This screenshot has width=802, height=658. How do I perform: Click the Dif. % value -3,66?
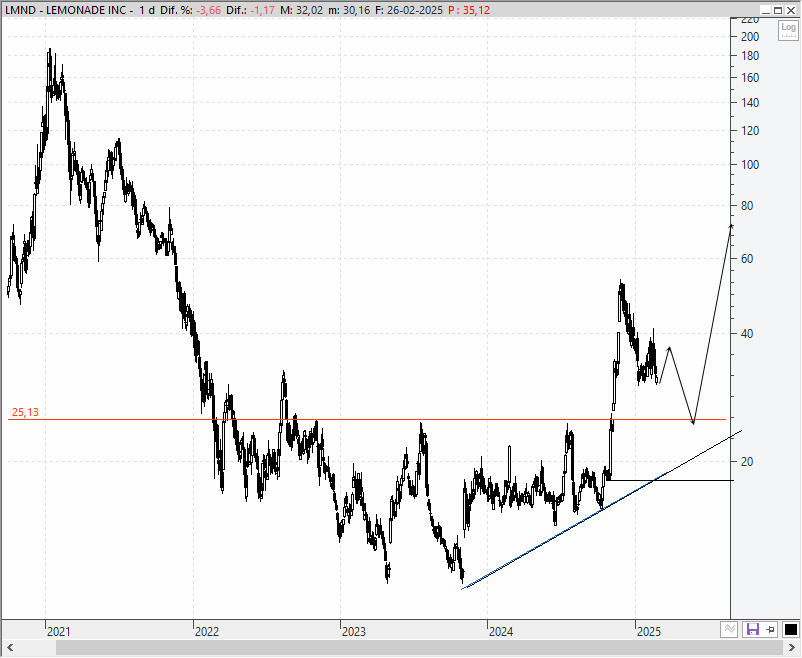click(208, 10)
